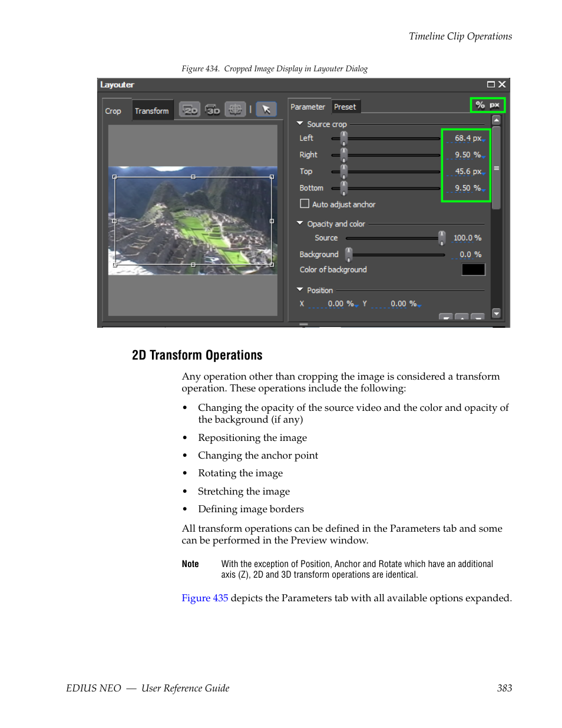
Task: Click the Top crop slider handle
Action: coord(344,171)
